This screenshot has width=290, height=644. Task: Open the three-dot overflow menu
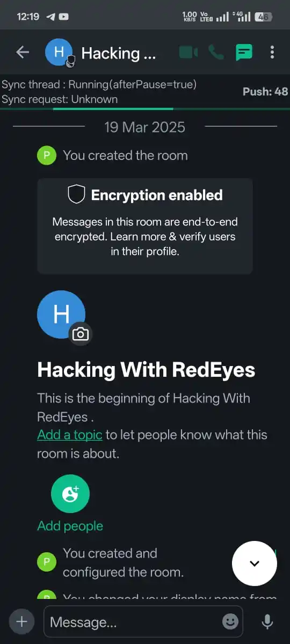[x=272, y=52]
